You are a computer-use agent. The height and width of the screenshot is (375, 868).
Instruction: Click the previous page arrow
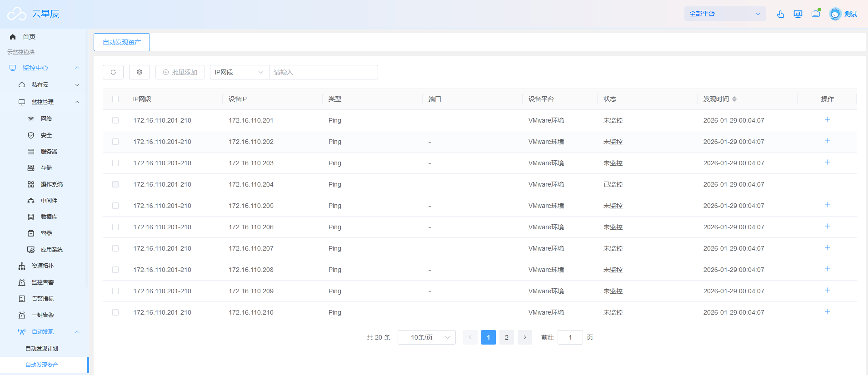coord(470,337)
